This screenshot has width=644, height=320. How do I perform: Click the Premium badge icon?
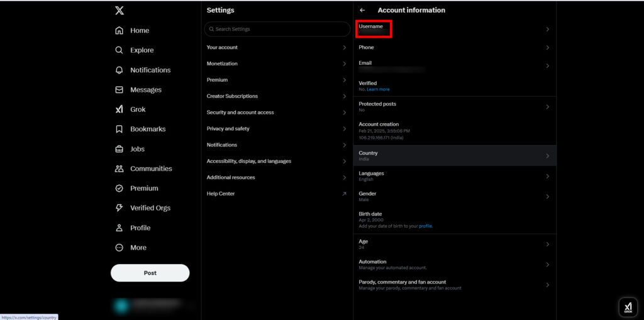point(119,188)
